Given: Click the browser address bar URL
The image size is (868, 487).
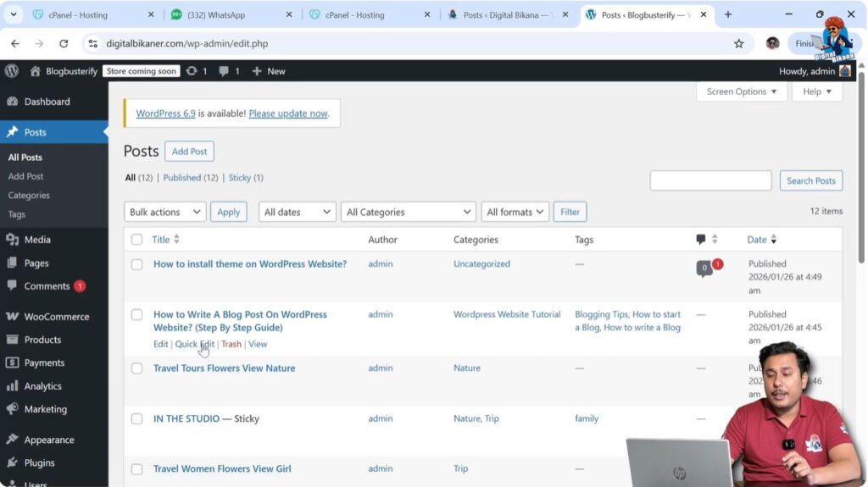Looking at the screenshot, I should tap(187, 43).
